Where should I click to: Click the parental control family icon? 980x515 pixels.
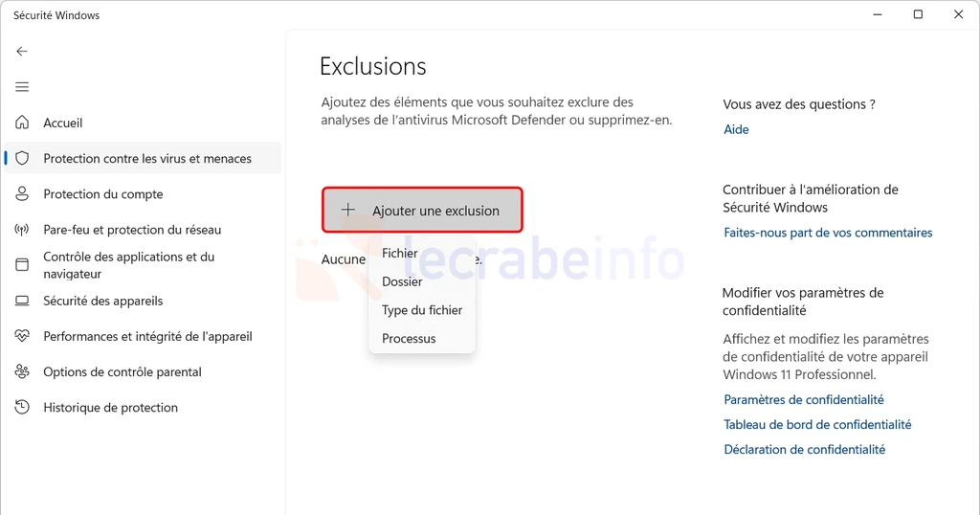tap(22, 371)
